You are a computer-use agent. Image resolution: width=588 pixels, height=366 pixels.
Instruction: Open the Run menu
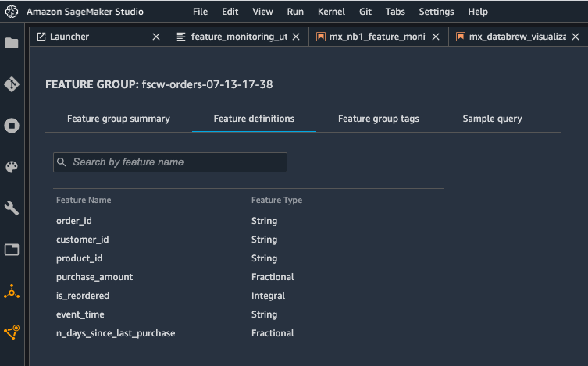(x=295, y=12)
